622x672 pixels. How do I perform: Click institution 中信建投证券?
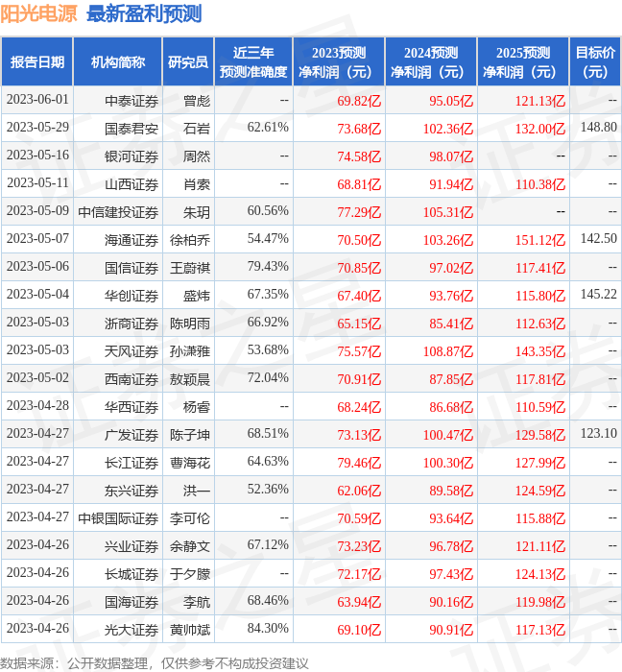pos(118,212)
